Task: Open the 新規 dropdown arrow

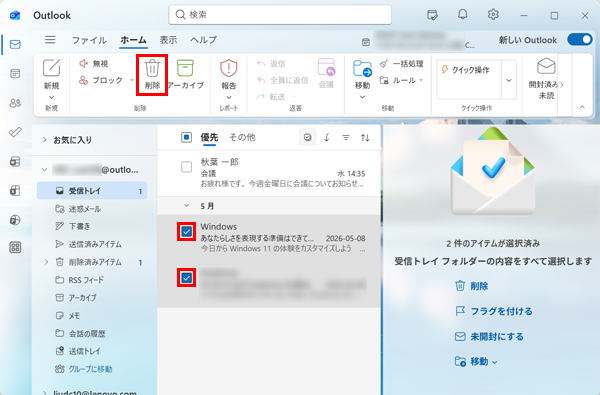Action: tap(51, 97)
